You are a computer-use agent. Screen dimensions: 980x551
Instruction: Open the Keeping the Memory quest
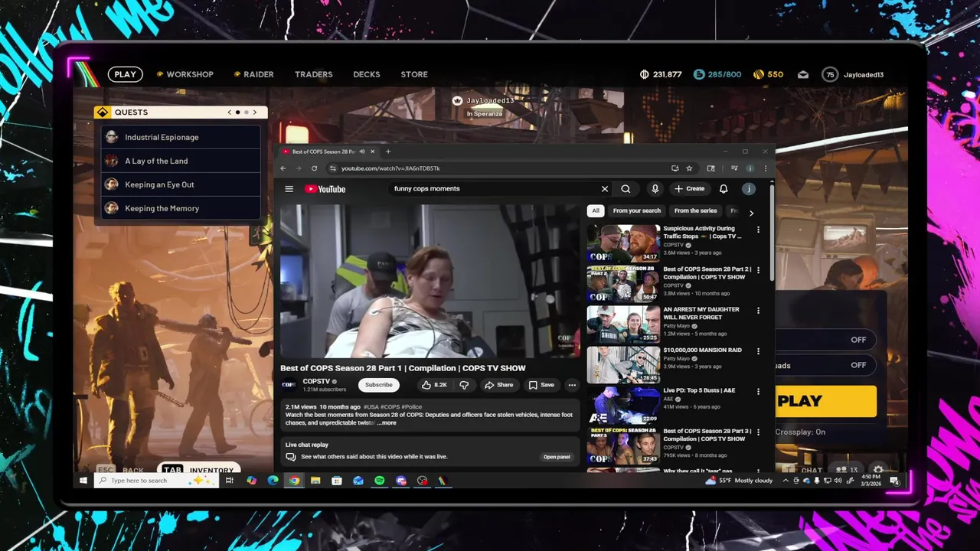pos(181,208)
